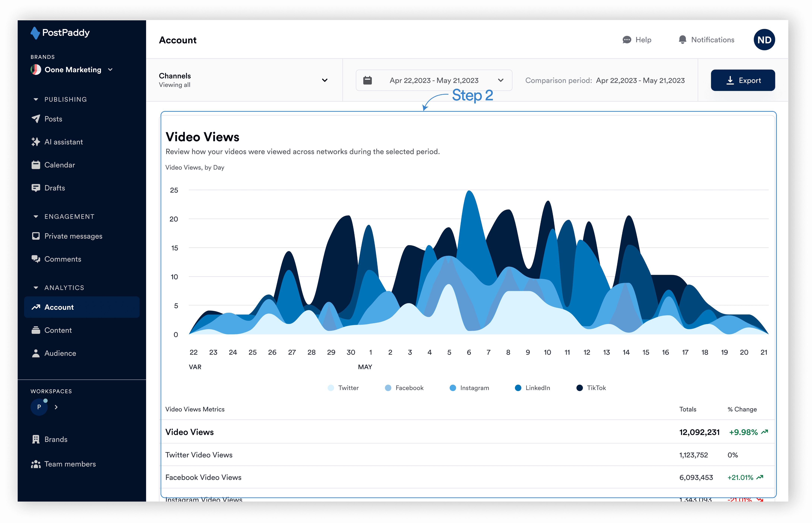Click the Comments bubble icon
This screenshot has height=523, width=812.
point(36,259)
